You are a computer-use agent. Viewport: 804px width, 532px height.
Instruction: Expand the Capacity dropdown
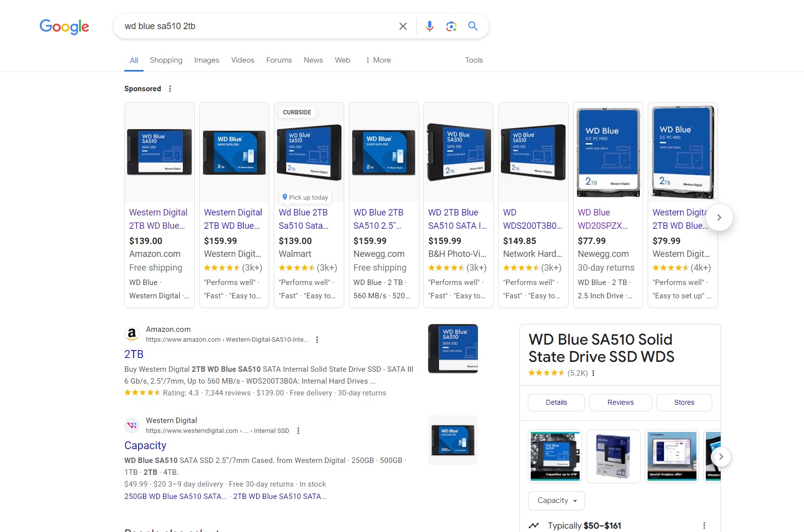(556, 500)
